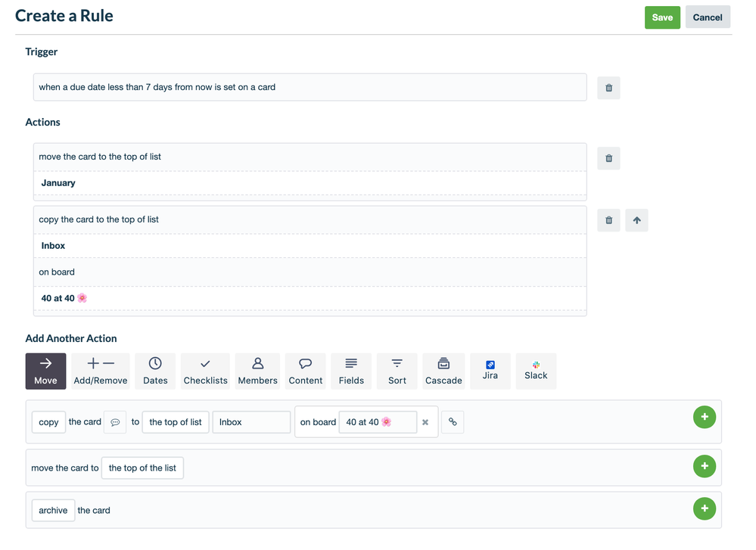Cancel rule creation
Image resolution: width=756 pixels, height=550 pixels.
708,17
